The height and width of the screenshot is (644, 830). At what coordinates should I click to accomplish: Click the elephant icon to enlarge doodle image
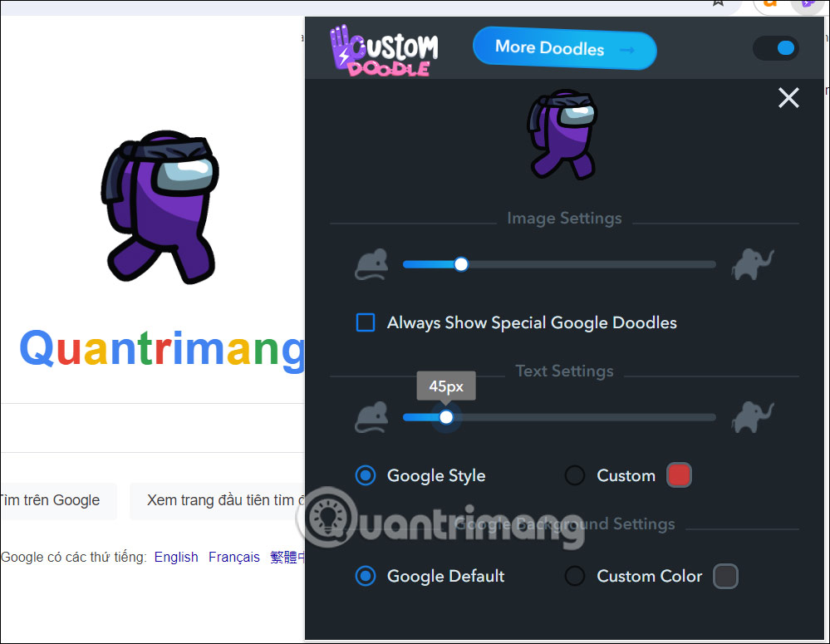[753, 264]
